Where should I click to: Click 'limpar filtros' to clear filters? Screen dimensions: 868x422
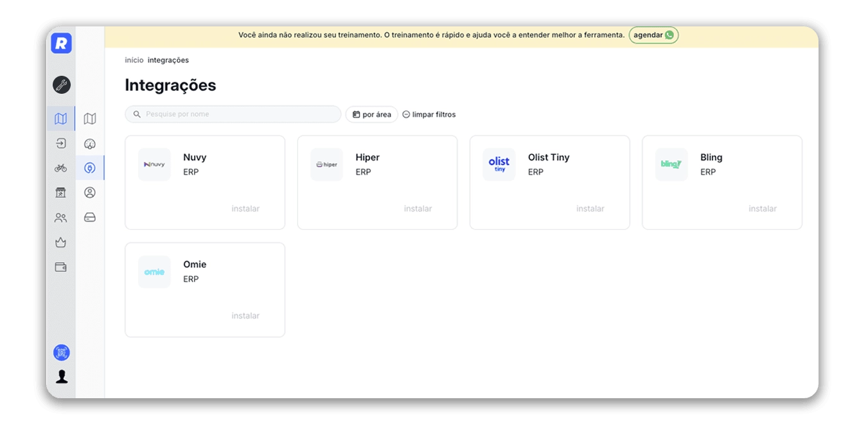429,114
